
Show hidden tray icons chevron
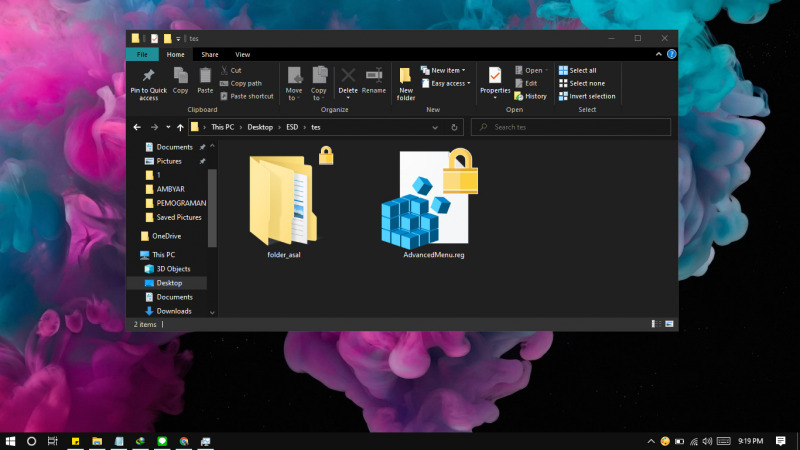[x=651, y=441]
